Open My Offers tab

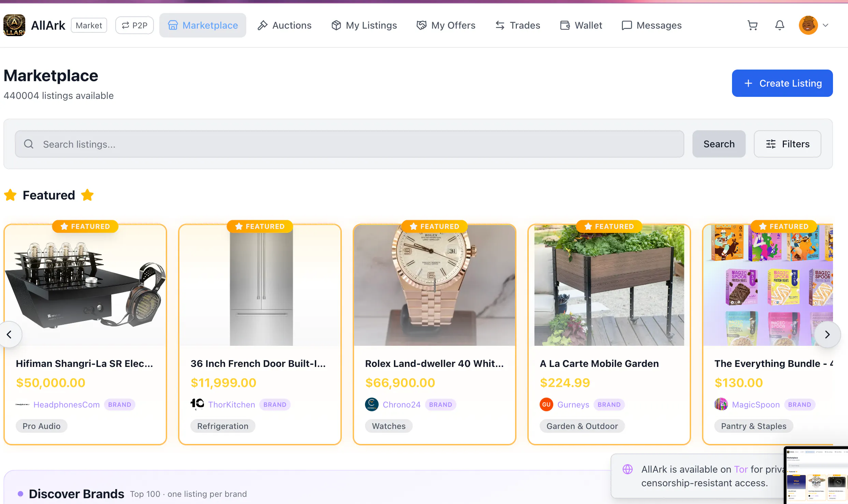pyautogui.click(x=446, y=25)
